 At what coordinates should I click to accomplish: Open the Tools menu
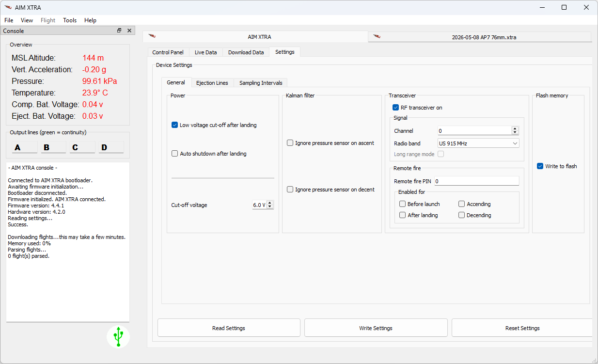pyautogui.click(x=70, y=20)
